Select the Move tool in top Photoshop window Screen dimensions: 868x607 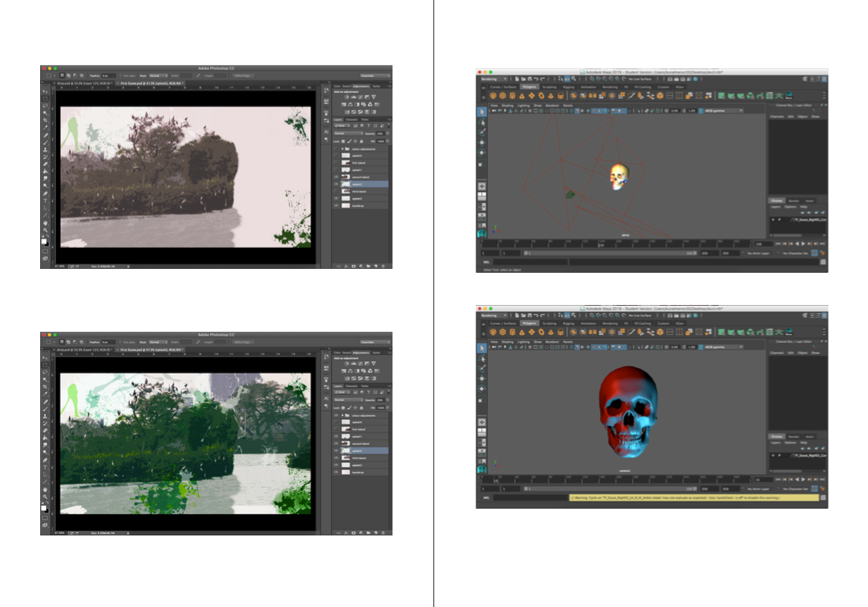pos(45,91)
